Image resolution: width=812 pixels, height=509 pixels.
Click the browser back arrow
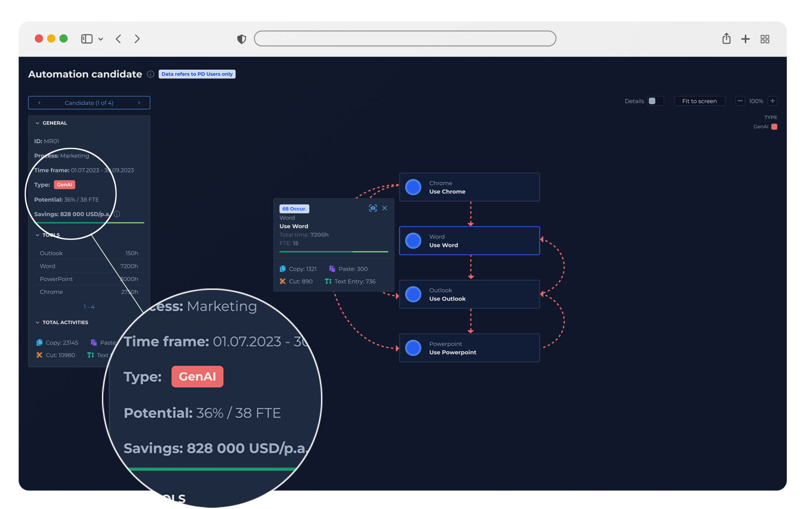(x=119, y=39)
